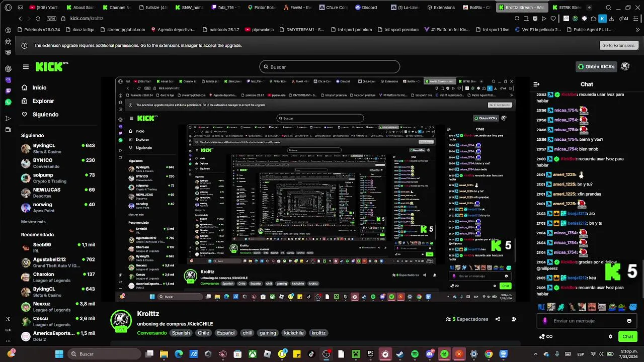644x362 pixels.
Task: Select the kroltz tag
Action: (x=318, y=333)
